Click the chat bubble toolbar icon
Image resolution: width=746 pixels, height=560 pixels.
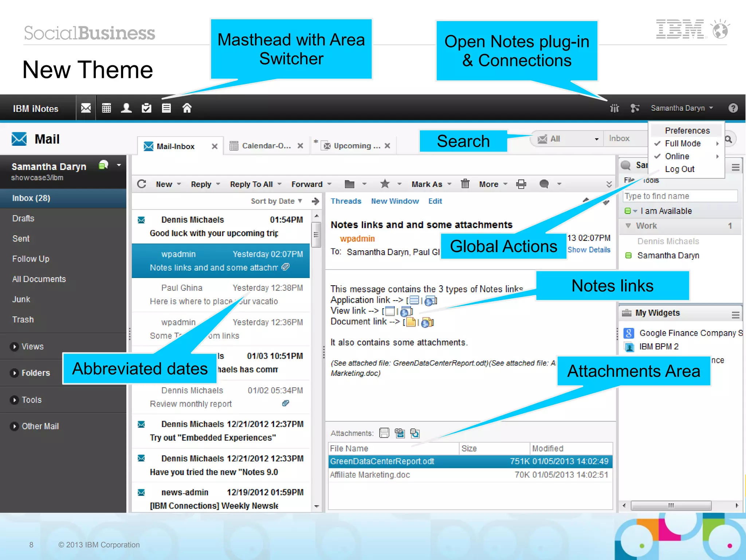(544, 184)
